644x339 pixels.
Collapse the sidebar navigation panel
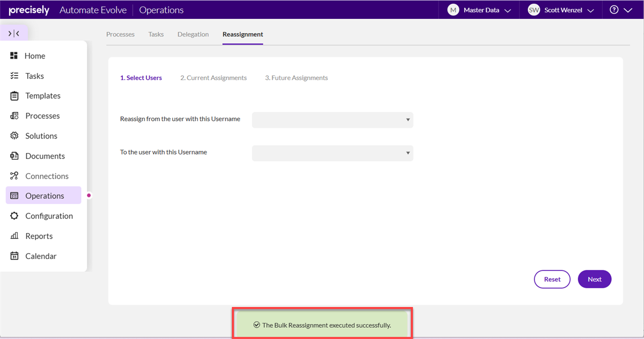pos(14,33)
